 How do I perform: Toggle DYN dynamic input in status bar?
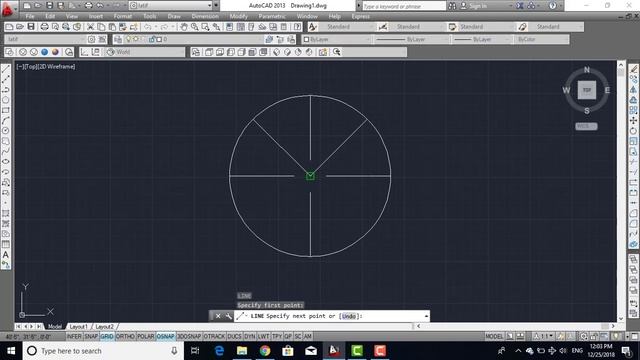click(250, 336)
